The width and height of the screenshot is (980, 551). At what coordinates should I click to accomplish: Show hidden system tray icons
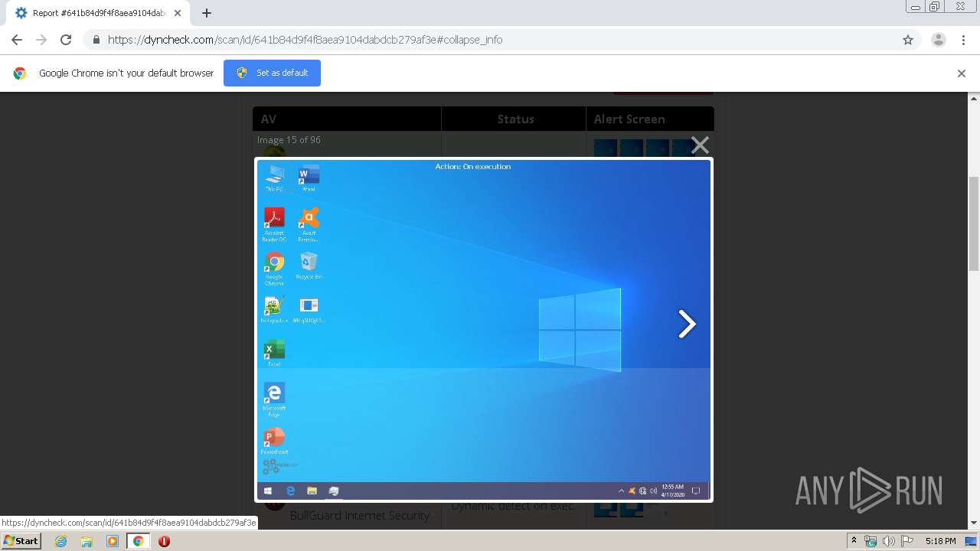coord(854,541)
